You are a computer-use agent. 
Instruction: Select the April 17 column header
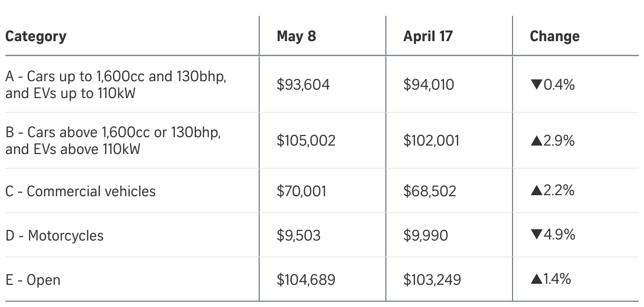pyautogui.click(x=428, y=36)
